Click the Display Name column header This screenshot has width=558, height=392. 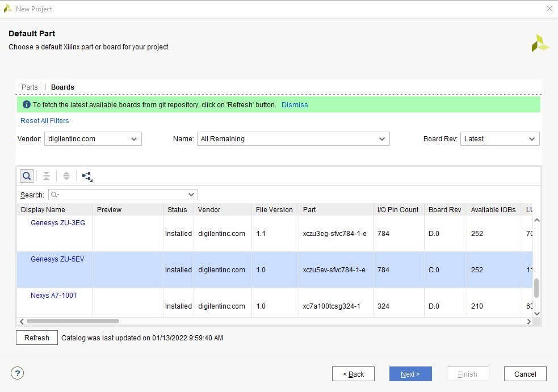pyautogui.click(x=43, y=210)
